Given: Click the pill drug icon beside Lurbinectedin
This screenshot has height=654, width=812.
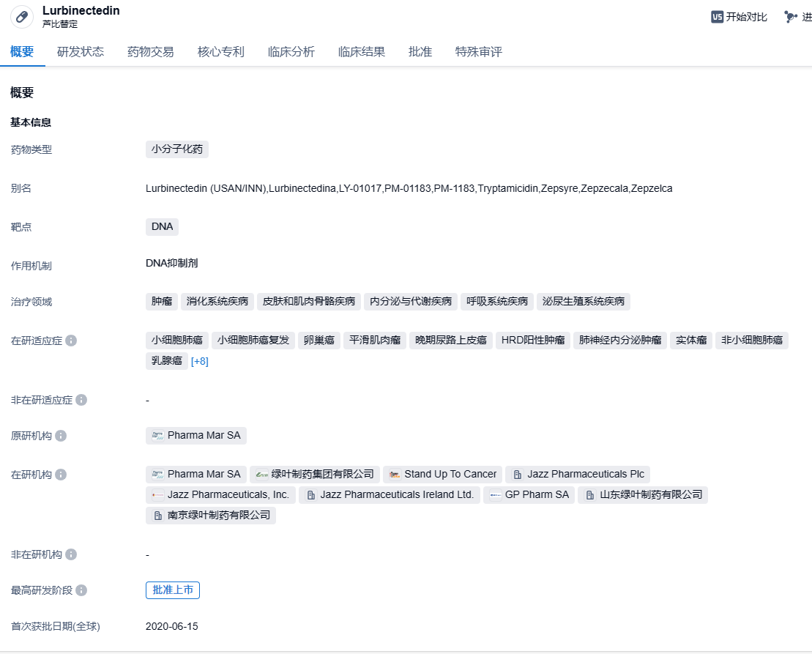Looking at the screenshot, I should (22, 17).
